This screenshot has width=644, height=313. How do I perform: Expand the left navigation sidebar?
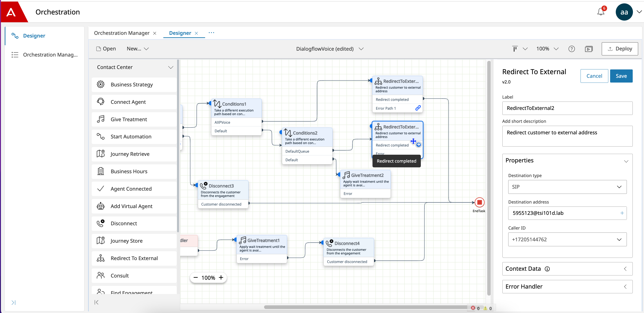click(x=14, y=303)
